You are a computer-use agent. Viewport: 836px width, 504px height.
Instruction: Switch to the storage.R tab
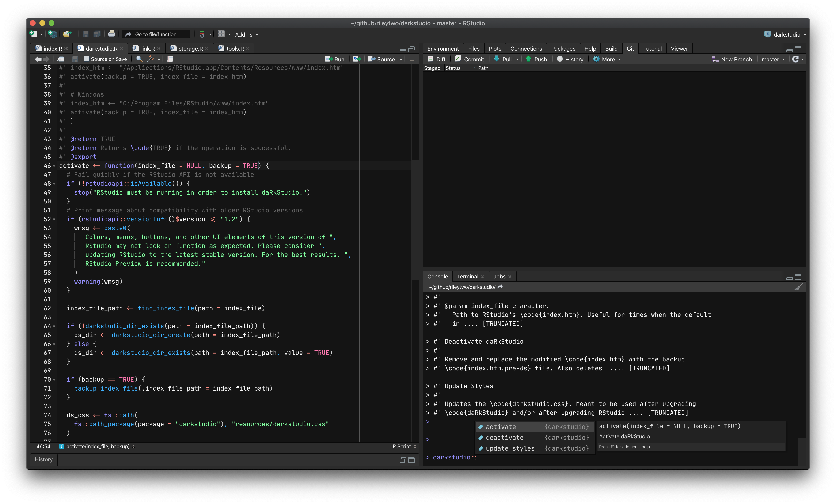pos(190,49)
